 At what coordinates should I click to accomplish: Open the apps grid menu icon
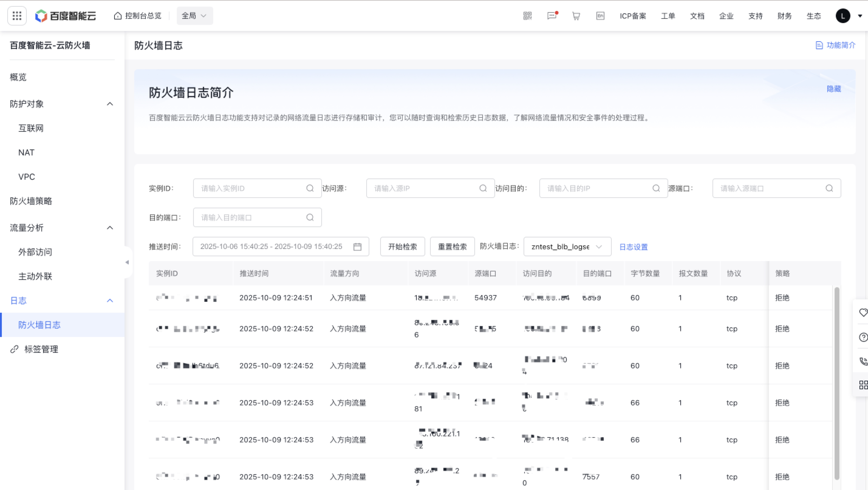point(17,16)
